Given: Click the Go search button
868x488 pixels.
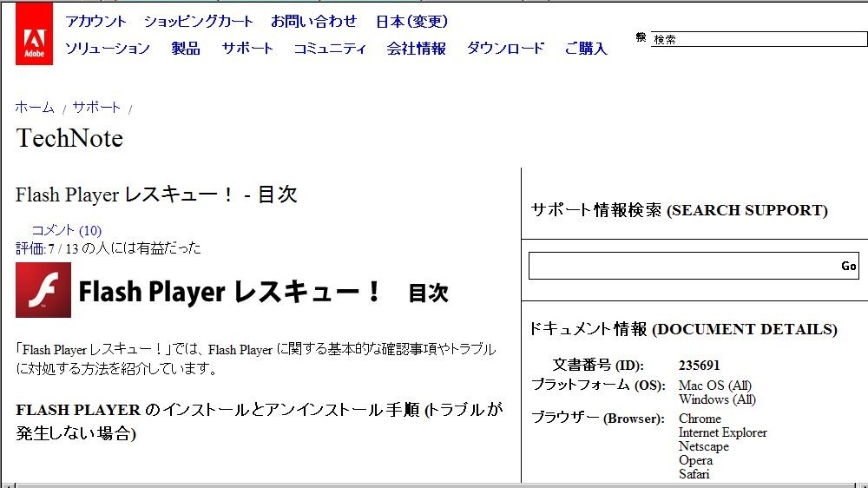Looking at the screenshot, I should tap(849, 266).
